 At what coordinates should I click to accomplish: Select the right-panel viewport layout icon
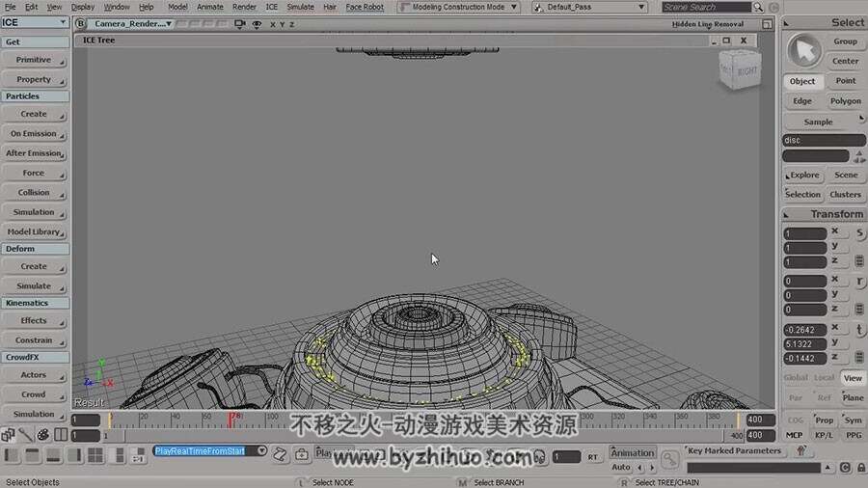click(74, 455)
